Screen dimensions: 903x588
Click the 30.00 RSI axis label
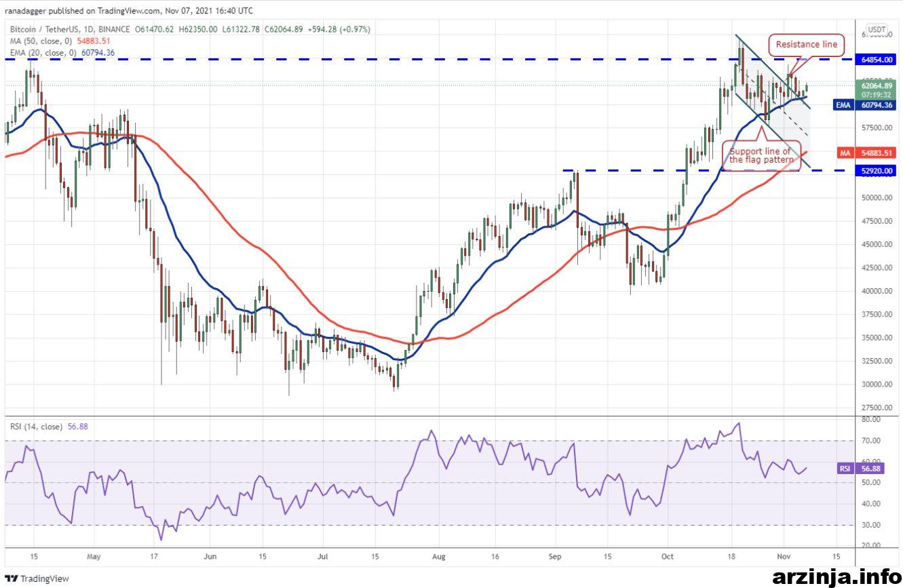point(870,525)
